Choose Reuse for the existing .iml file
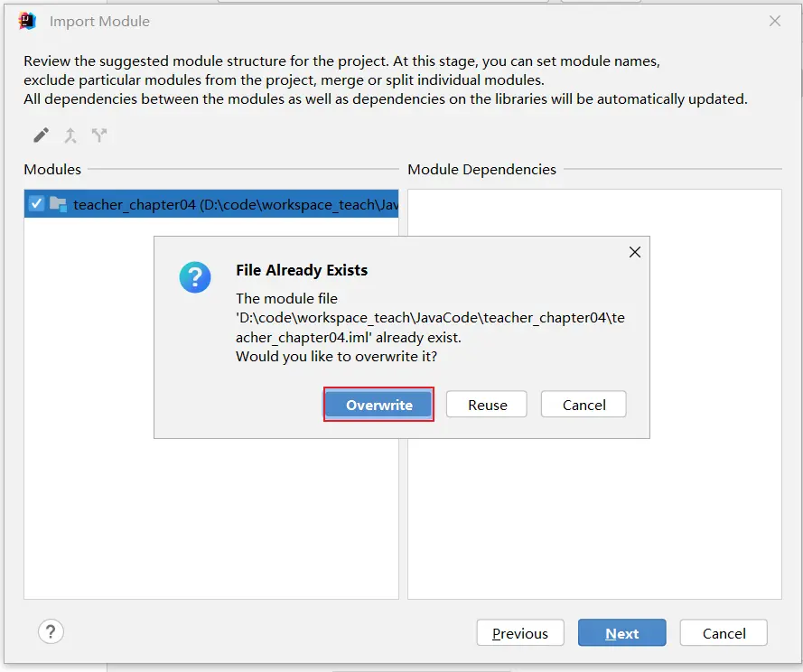Viewport: 803px width, 672px height. pos(488,405)
